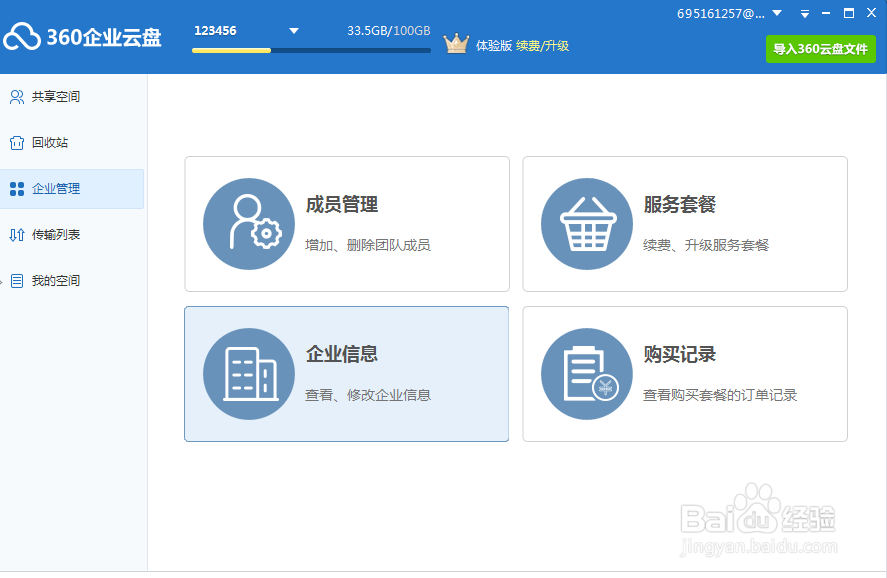Open the account 695161257@... dropdown arrow

tap(777, 12)
